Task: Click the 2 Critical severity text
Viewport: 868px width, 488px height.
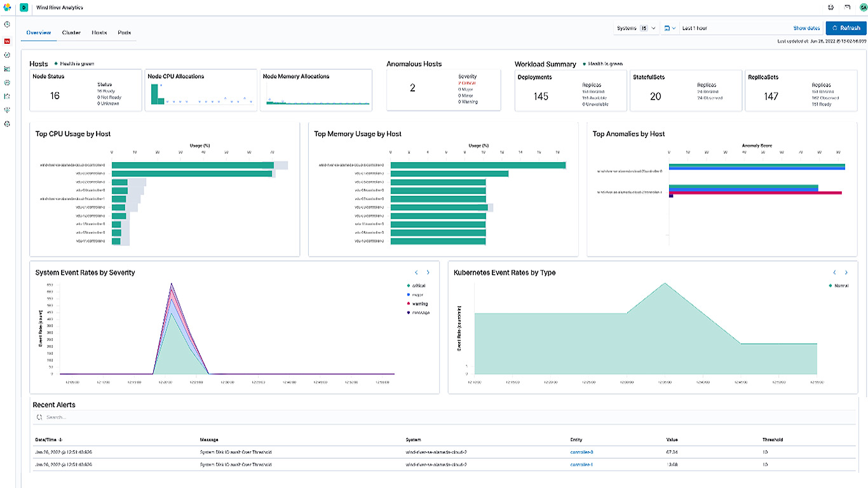Action: 467,83
